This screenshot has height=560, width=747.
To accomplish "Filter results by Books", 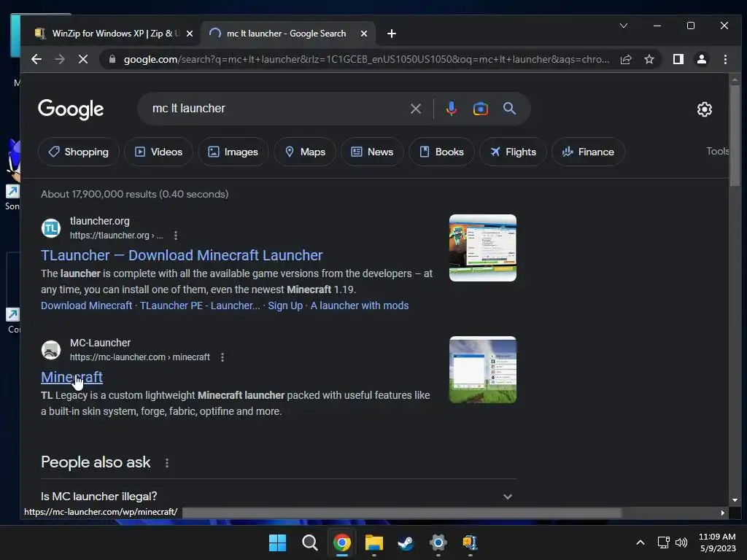I will click(441, 152).
